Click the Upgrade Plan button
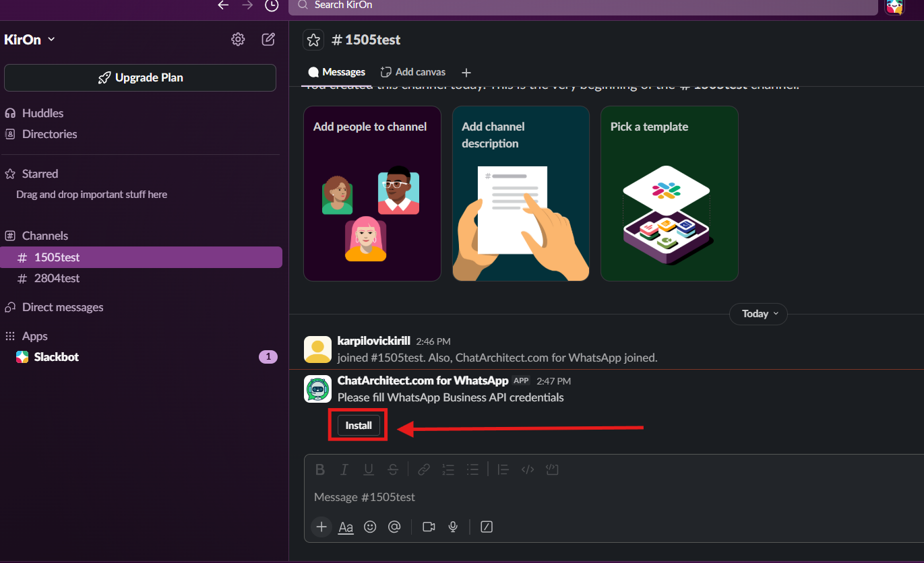 [x=140, y=77]
